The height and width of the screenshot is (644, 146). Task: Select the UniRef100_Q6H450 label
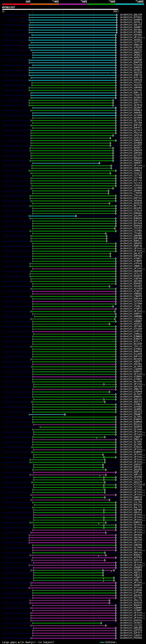[x=131, y=243]
